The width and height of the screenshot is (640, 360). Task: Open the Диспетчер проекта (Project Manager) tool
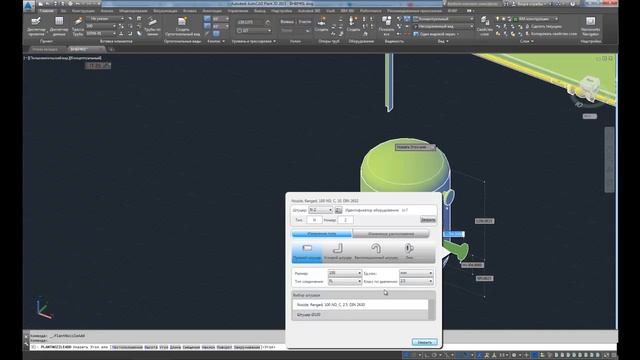(x=36, y=27)
